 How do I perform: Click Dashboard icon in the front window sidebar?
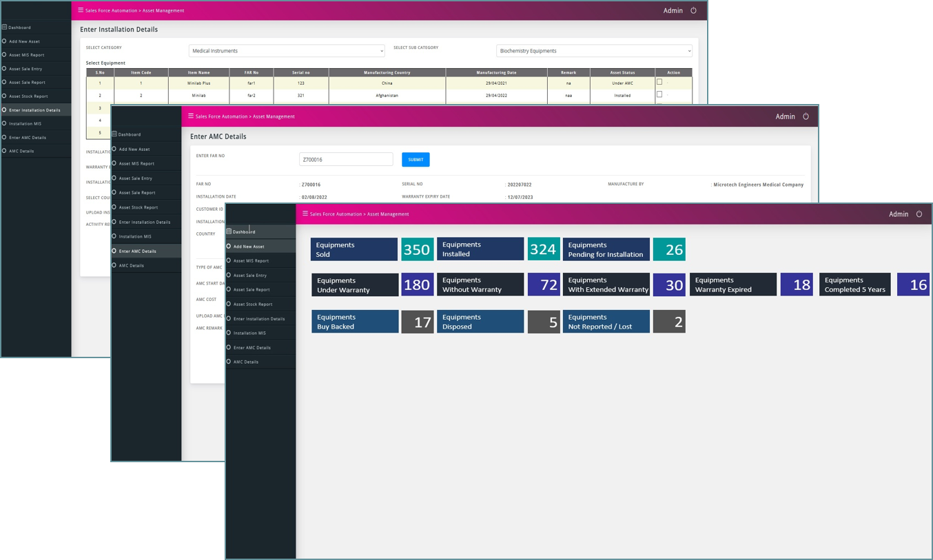229,231
